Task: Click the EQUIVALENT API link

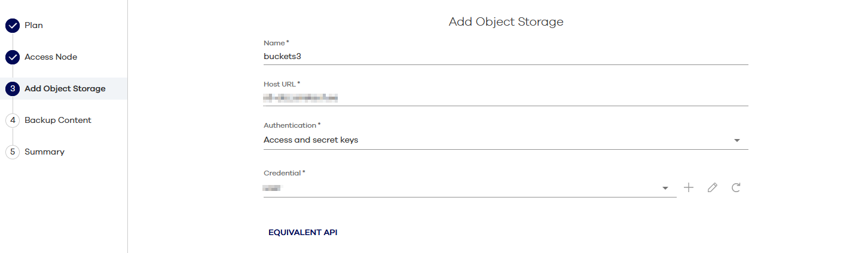Action: tap(303, 233)
